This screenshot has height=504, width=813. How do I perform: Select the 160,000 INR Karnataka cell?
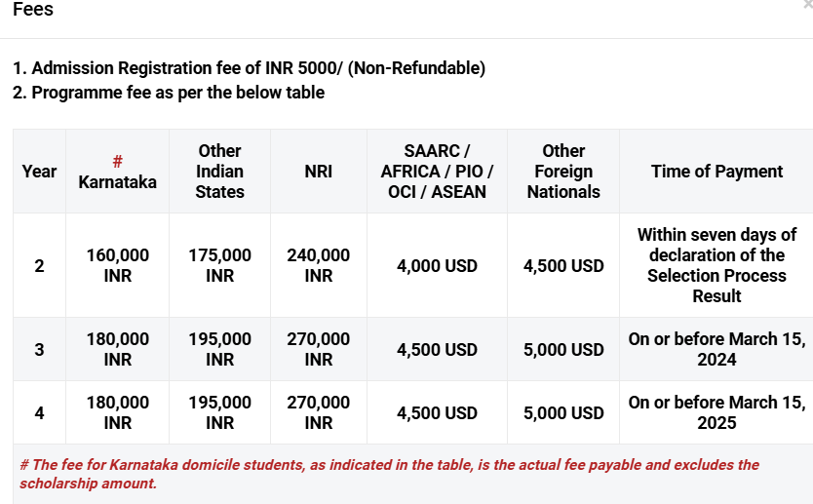(118, 265)
